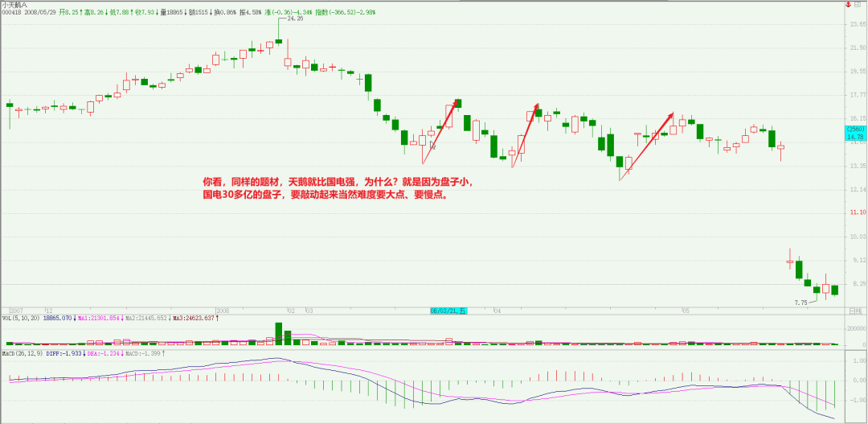This screenshot has width=868, height=424.
Task: Click the volume reading 18865.070
Action: (x=58, y=318)
